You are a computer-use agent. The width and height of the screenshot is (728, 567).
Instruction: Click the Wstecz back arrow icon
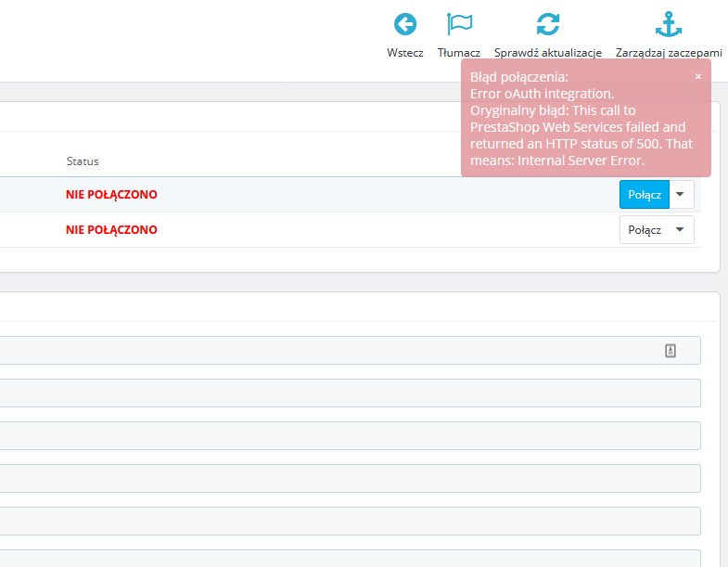[x=405, y=24]
